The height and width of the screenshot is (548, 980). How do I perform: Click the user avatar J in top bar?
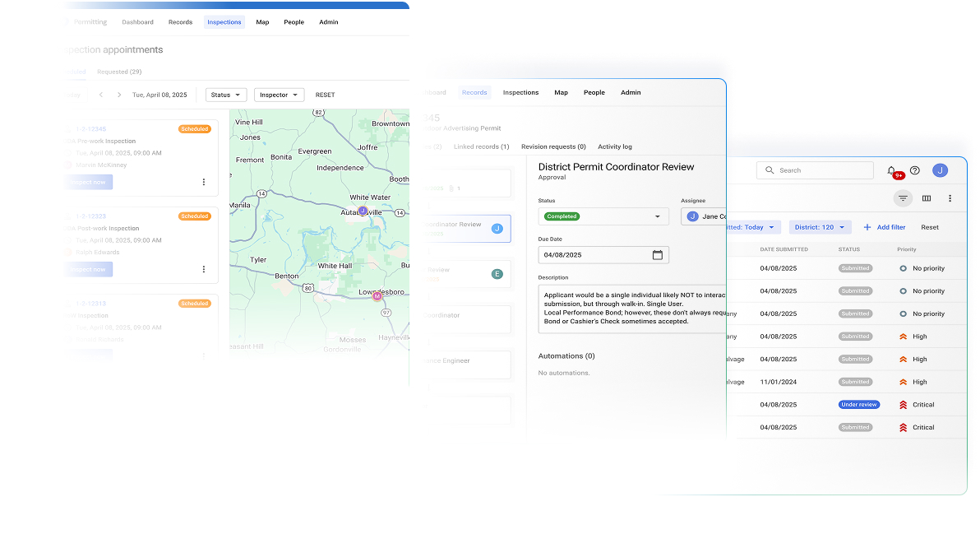coord(940,170)
